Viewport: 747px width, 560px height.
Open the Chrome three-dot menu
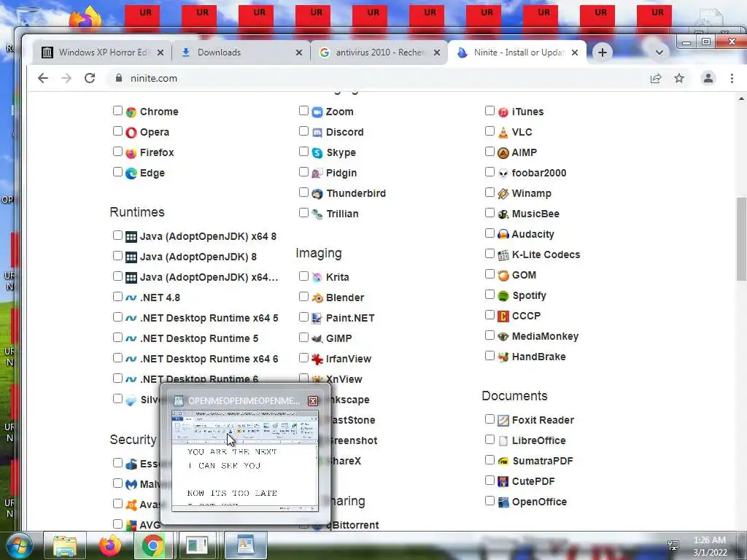732,78
